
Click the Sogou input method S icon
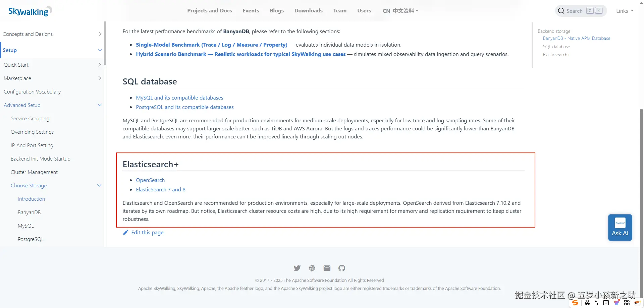575,303
